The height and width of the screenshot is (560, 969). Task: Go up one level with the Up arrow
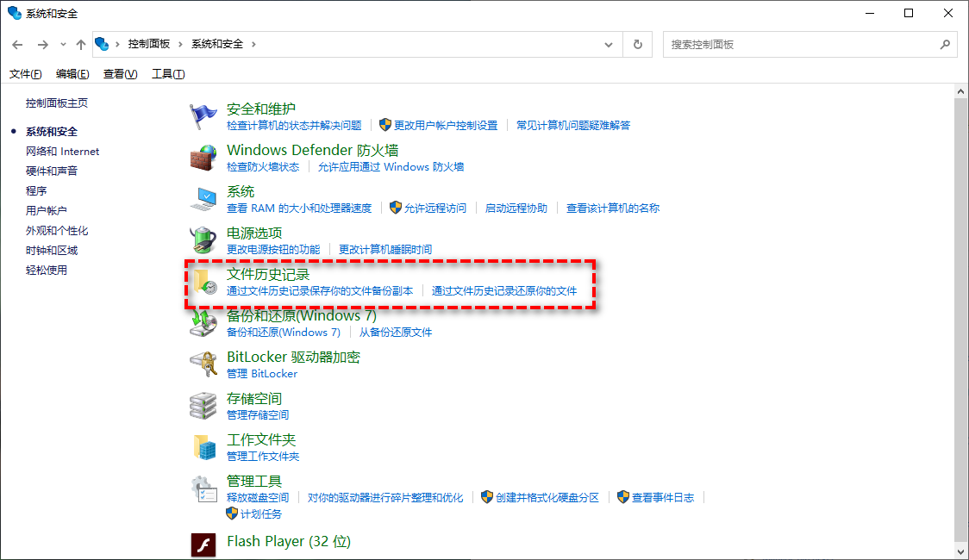click(x=81, y=45)
